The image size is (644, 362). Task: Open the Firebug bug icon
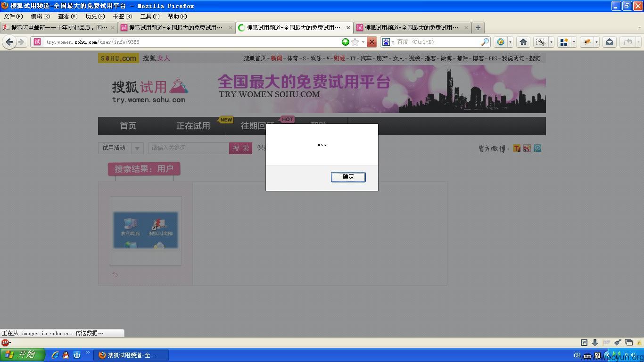tap(586, 42)
